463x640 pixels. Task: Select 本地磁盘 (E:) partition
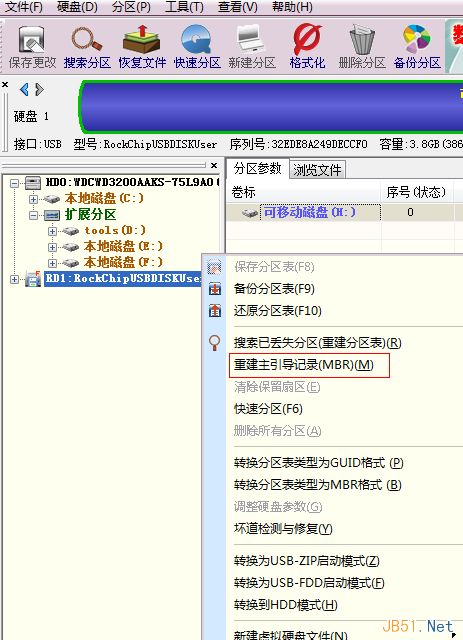pyautogui.click(x=123, y=247)
